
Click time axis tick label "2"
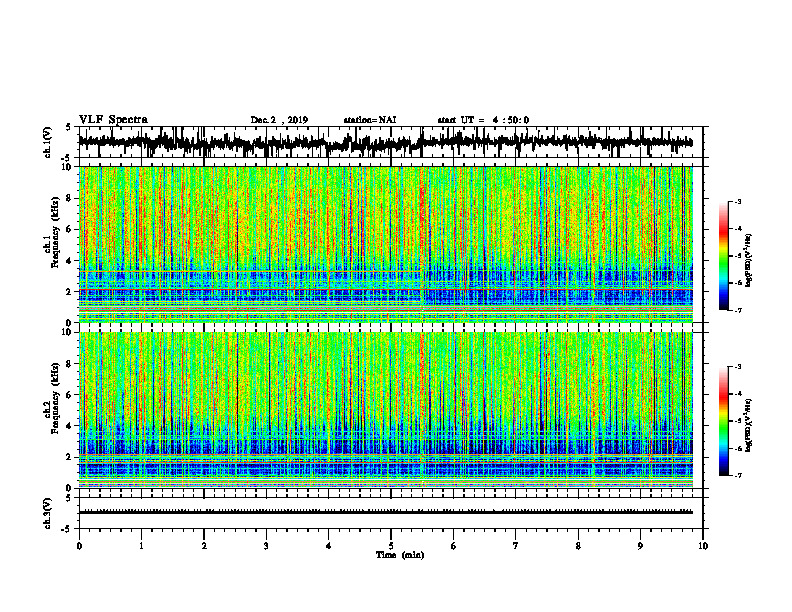[x=204, y=546]
